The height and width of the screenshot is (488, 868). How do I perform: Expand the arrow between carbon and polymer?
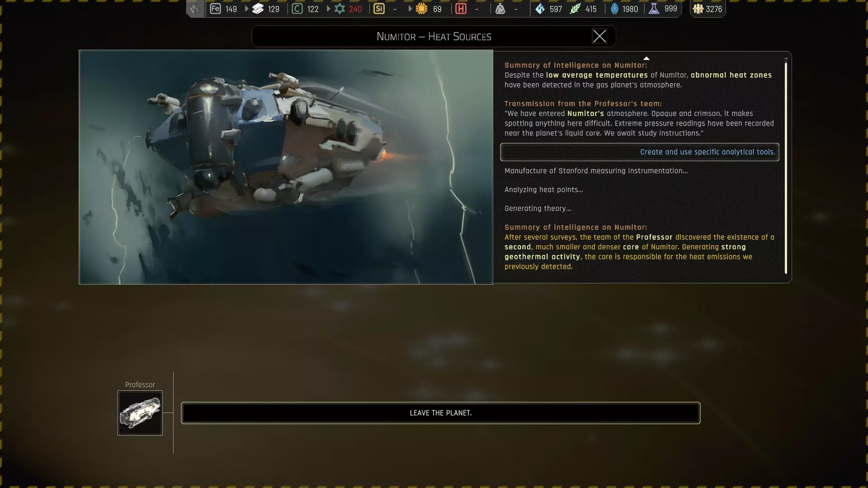pos(328,9)
